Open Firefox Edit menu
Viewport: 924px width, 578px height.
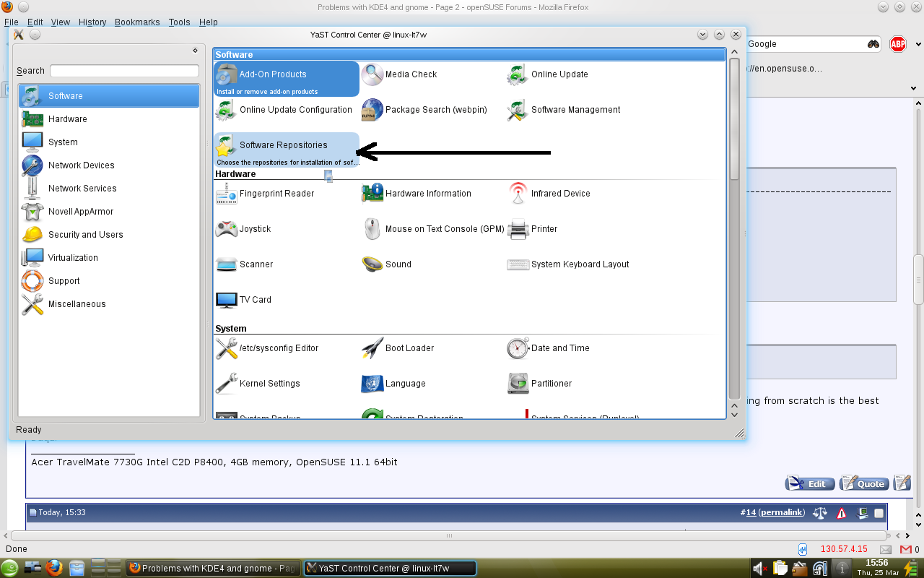tap(35, 22)
